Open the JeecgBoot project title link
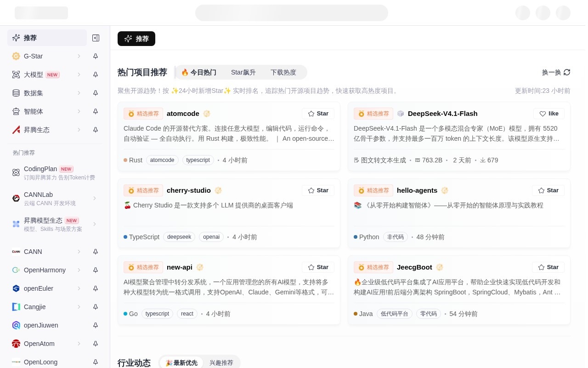Screen dimensions: 588x368 click(x=414, y=267)
